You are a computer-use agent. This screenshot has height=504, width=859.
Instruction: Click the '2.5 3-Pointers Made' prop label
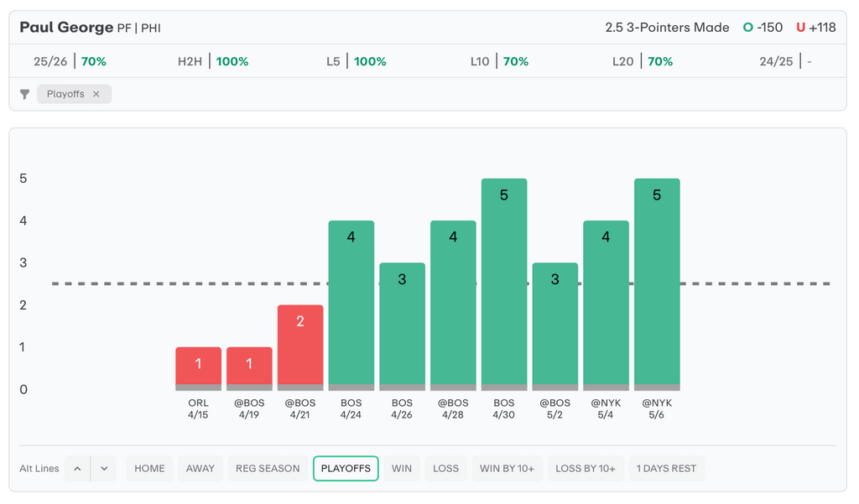[x=667, y=28]
